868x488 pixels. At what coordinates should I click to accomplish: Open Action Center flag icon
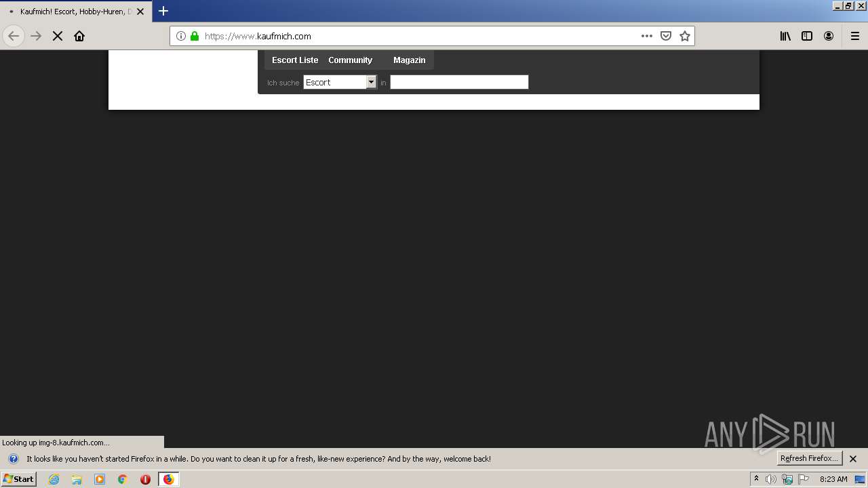tap(804, 479)
